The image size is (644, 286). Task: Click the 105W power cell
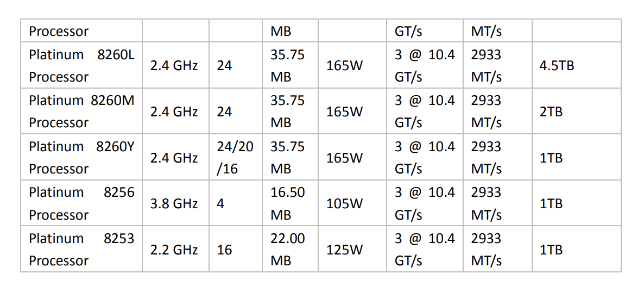344,204
